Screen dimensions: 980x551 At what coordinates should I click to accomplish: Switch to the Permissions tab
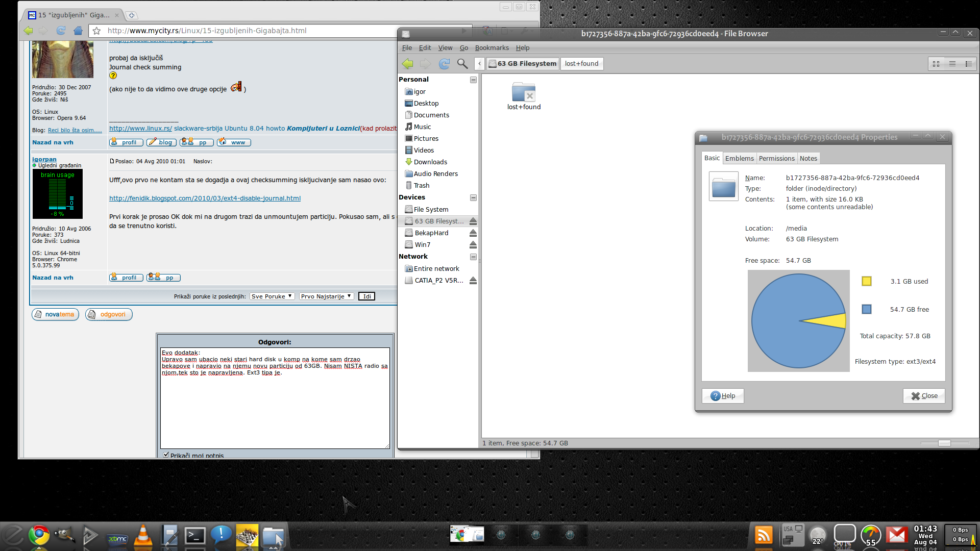point(776,158)
